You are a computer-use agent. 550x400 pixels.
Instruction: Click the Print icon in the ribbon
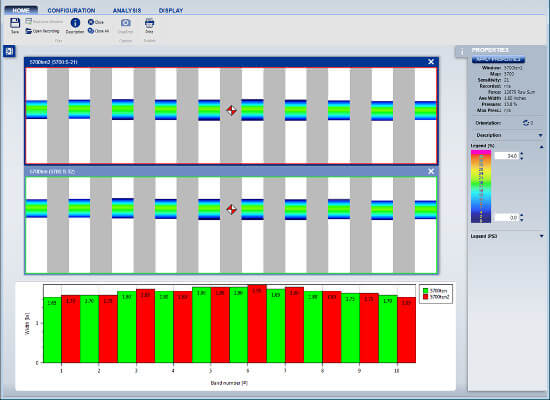pos(149,23)
